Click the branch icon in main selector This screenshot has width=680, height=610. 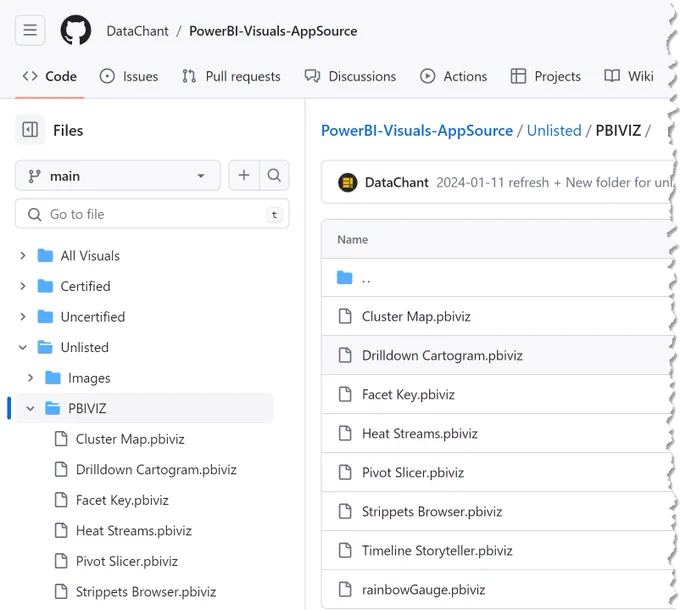[x=34, y=176]
